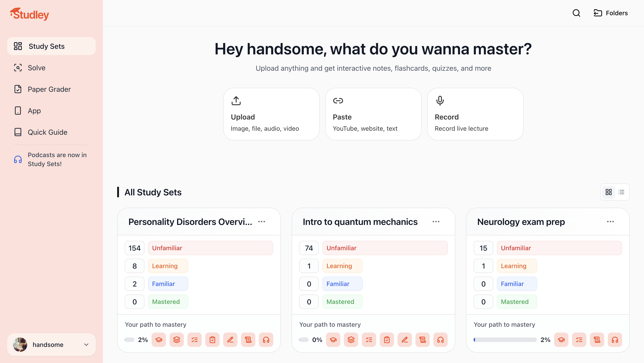The image size is (644, 363).
Task: Click Neurology exam prep mastery progress bar
Action: tap(505, 340)
